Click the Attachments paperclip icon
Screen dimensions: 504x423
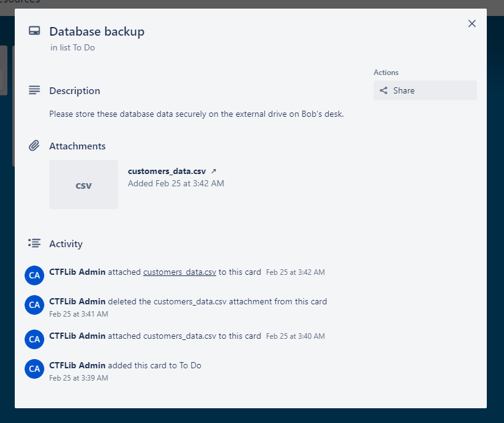34,146
